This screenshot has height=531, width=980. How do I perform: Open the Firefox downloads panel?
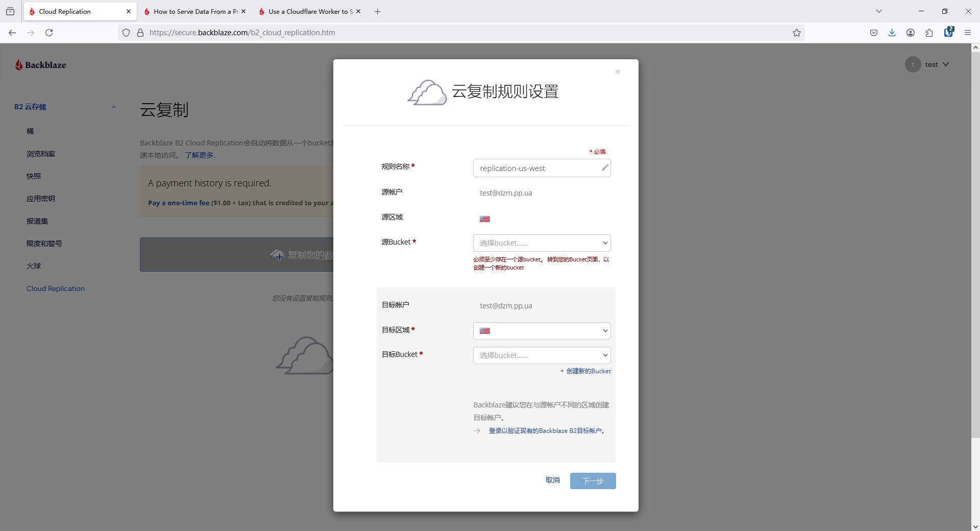(892, 33)
